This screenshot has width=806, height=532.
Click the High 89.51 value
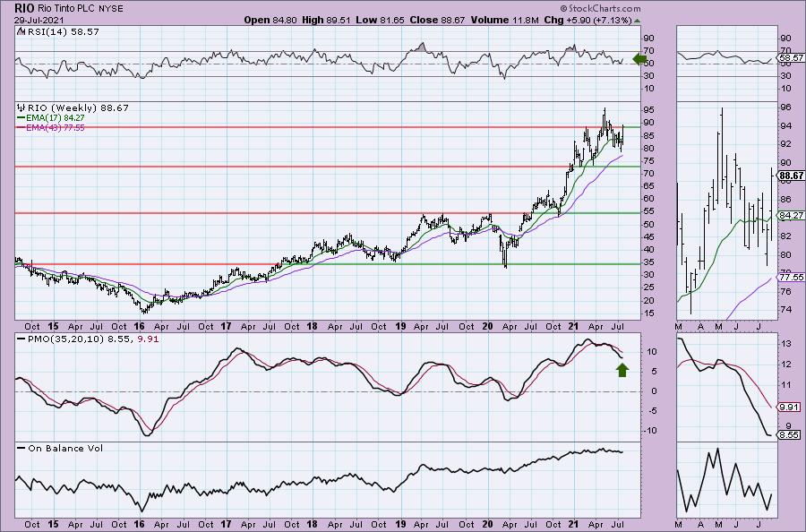pyautogui.click(x=325, y=20)
